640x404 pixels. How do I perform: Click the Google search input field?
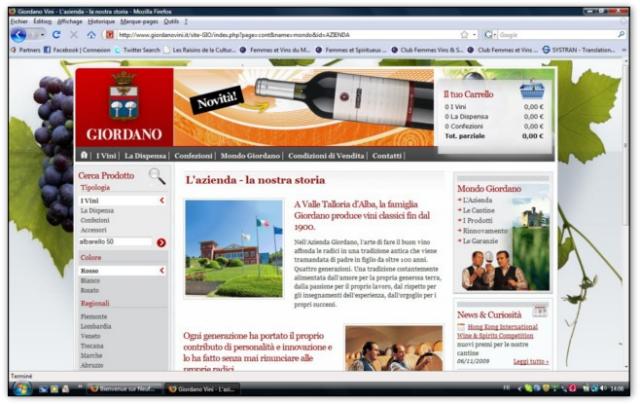[x=557, y=35]
